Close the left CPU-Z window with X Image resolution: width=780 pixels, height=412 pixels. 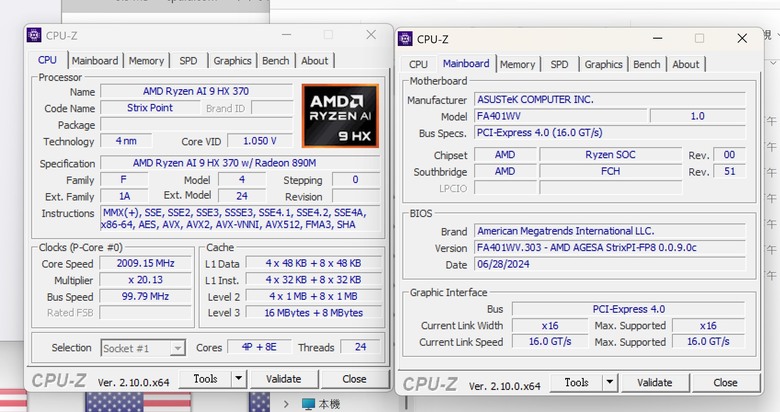(371, 34)
